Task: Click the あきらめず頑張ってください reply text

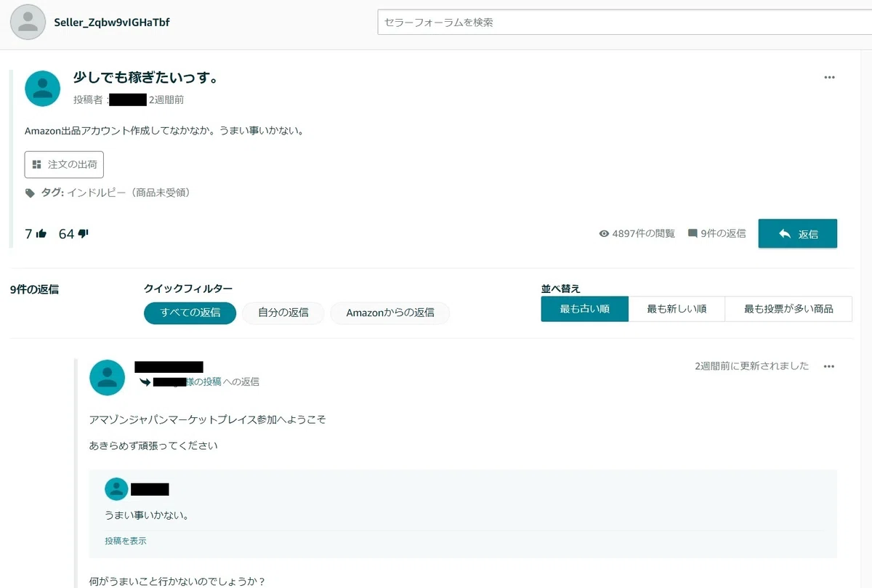Action: point(153,446)
